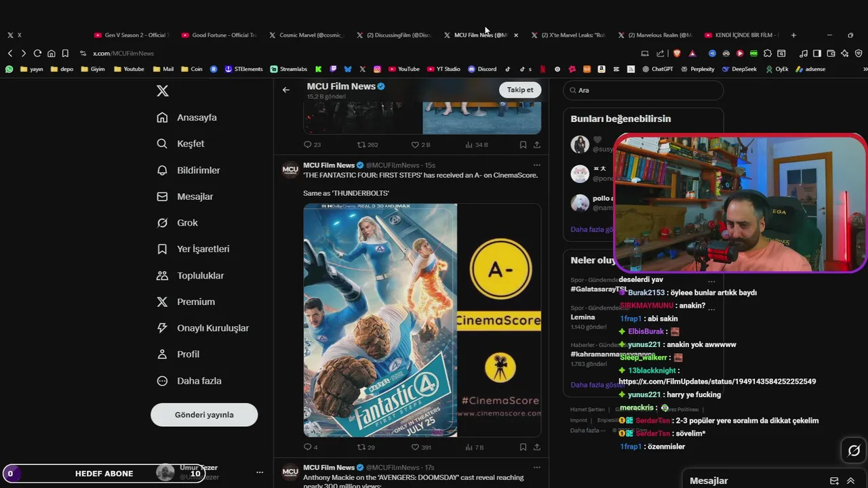The height and width of the screenshot is (488, 868).
Task: Go back with browser back arrow
Action: tap(10, 54)
